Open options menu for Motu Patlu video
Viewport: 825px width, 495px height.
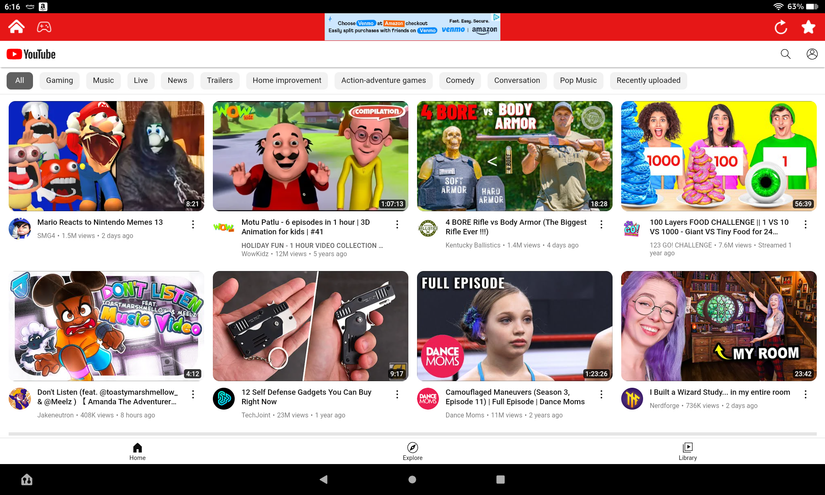[397, 225]
